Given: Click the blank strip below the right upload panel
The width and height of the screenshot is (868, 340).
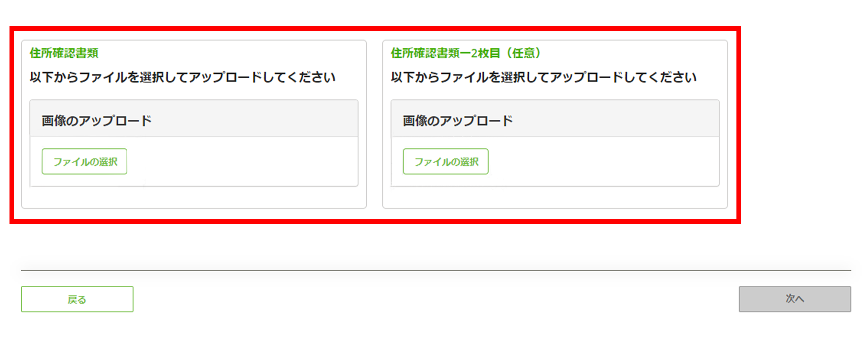Looking at the screenshot, I should tap(555, 198).
